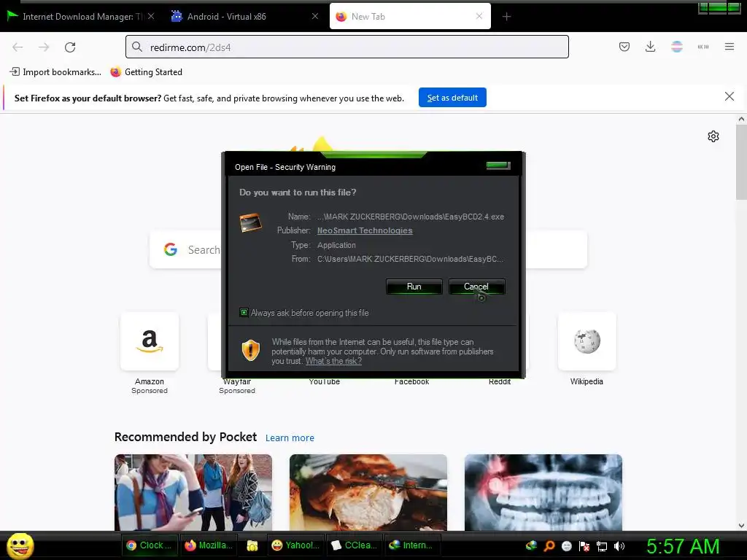Click the grey smiley tray icon
The width and height of the screenshot is (747, 560).
coord(566,545)
